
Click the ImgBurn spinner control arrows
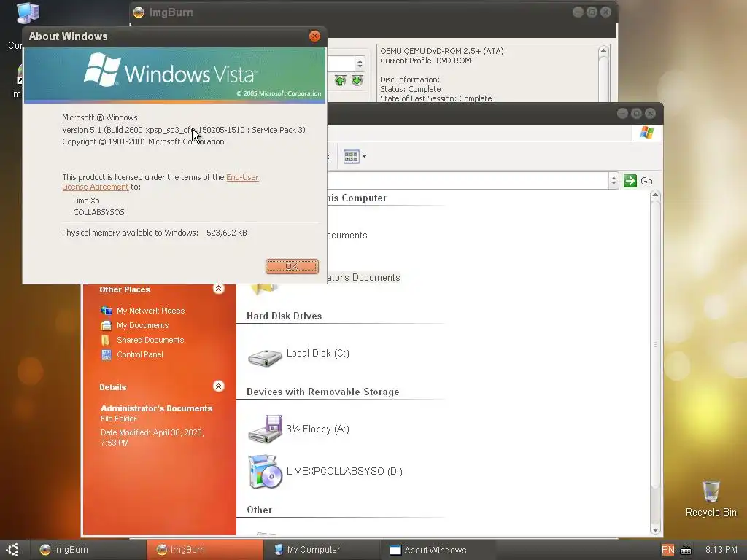(x=360, y=63)
